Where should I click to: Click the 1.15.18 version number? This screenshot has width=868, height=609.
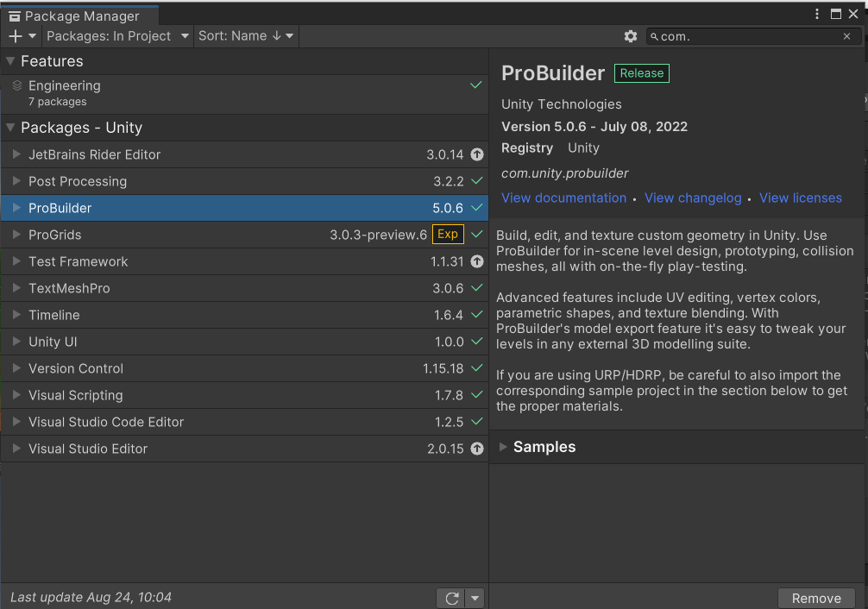coord(443,368)
